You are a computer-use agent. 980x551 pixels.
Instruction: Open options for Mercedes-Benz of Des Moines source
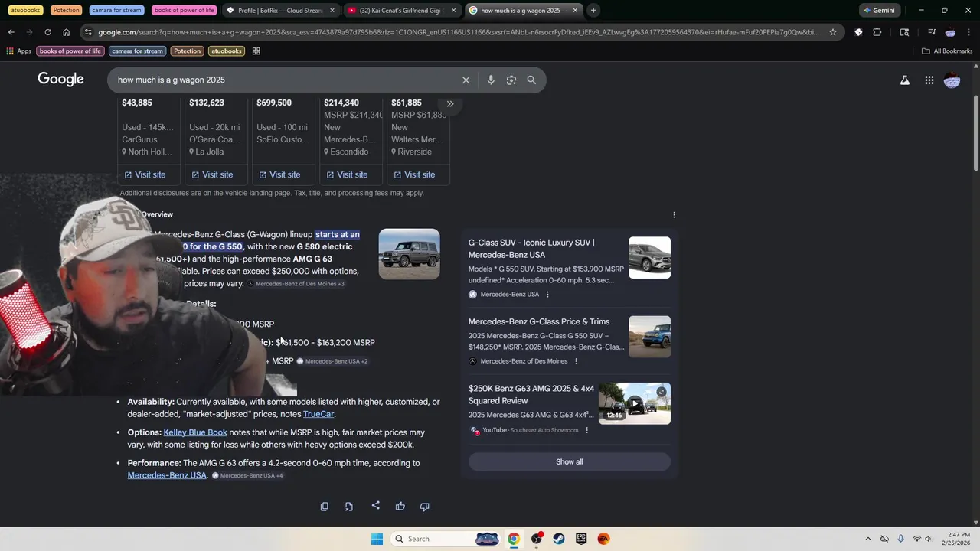pyautogui.click(x=577, y=361)
